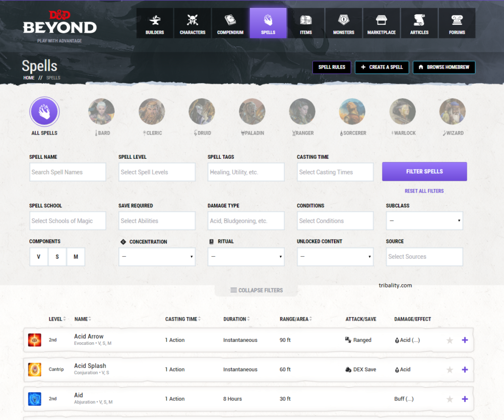Favorite Acid Splash with the star icon
The height and width of the screenshot is (420, 504).
450,370
